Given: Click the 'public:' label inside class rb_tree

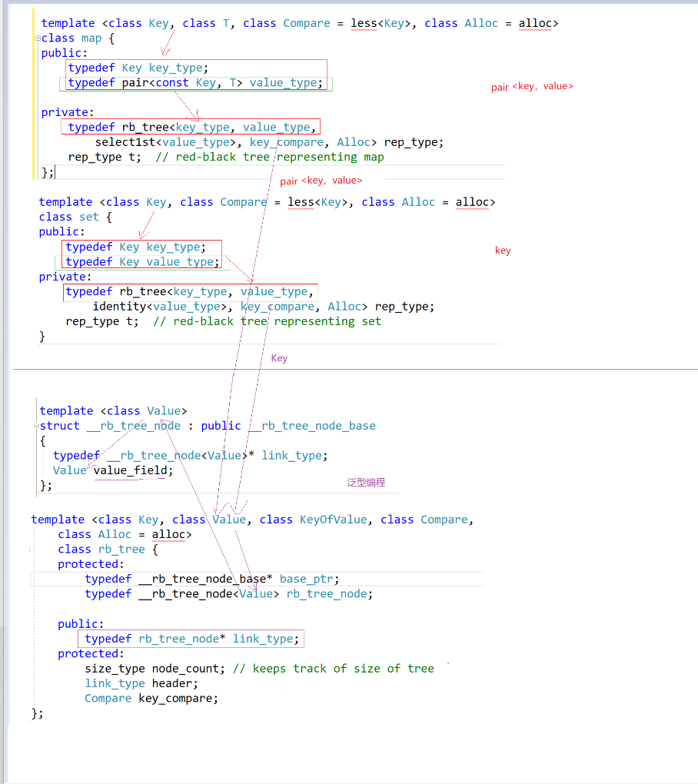Looking at the screenshot, I should tap(81, 624).
